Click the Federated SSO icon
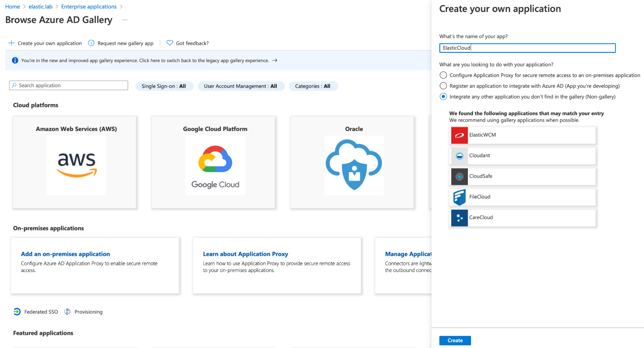This screenshot has height=348, width=644. 16,312
